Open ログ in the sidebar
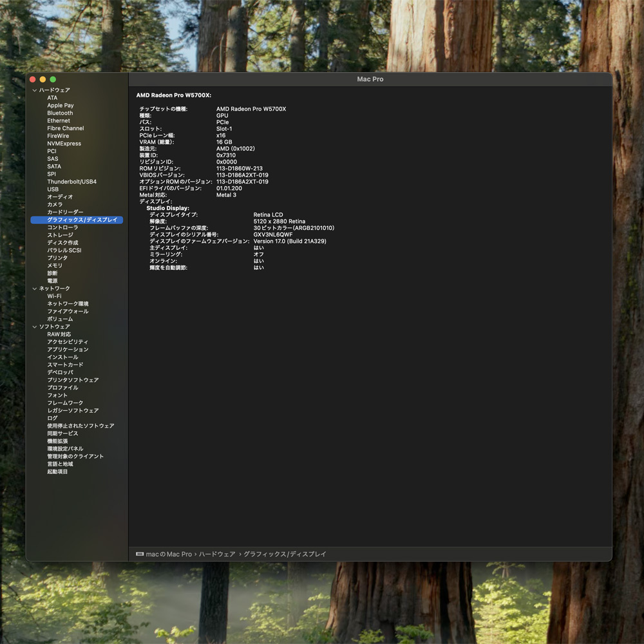The height and width of the screenshot is (644, 644). tap(52, 418)
